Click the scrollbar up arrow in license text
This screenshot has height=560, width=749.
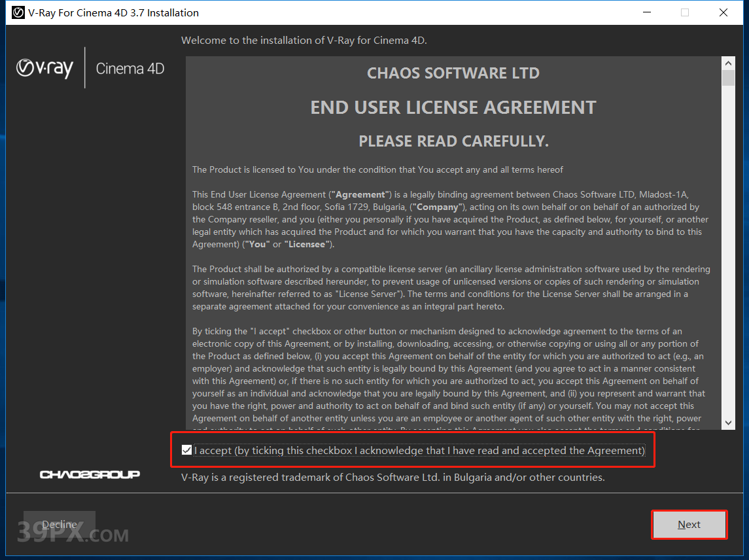coord(728,63)
